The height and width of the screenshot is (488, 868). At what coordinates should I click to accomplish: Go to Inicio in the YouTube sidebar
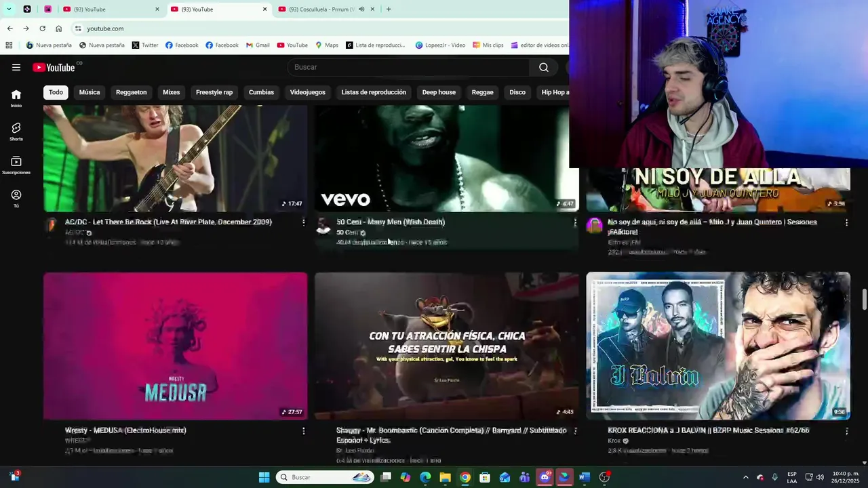(x=16, y=98)
